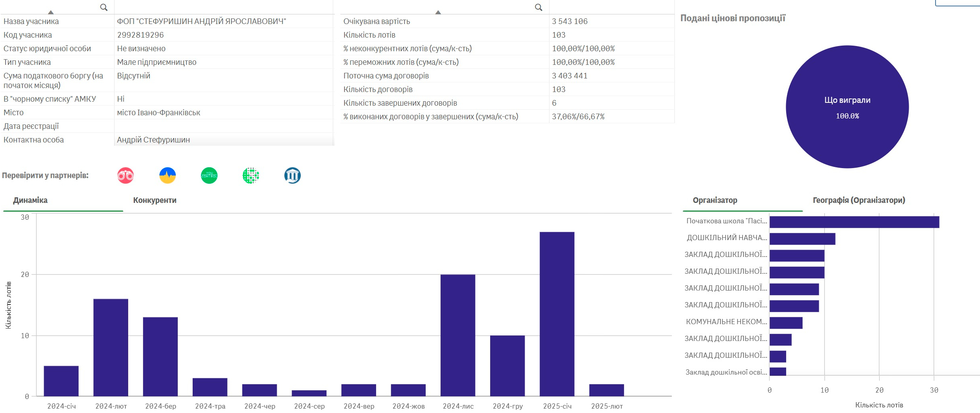Click the ДОШКІЛЬНИЙ НАВЧА... organizer bar
The width and height of the screenshot is (980, 413).
[x=802, y=239]
